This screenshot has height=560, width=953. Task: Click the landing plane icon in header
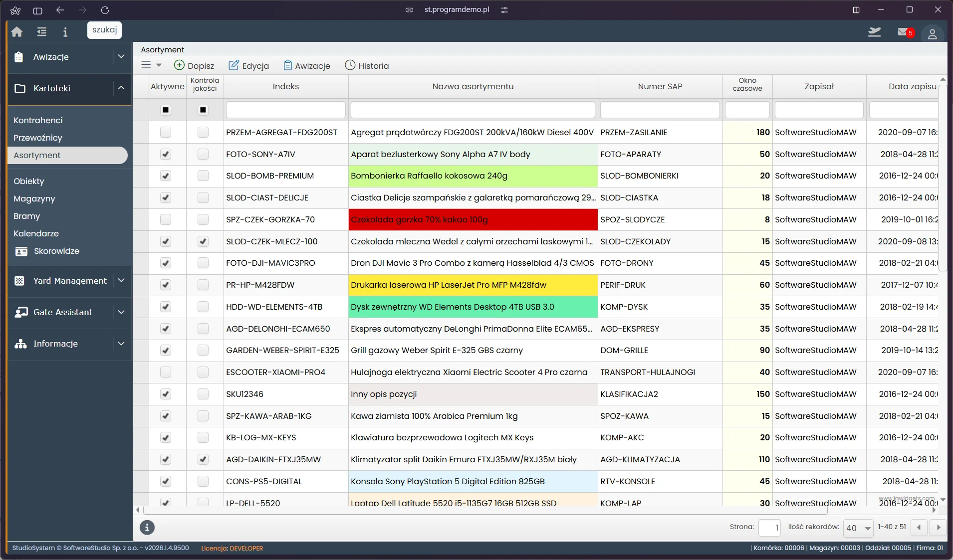point(874,32)
